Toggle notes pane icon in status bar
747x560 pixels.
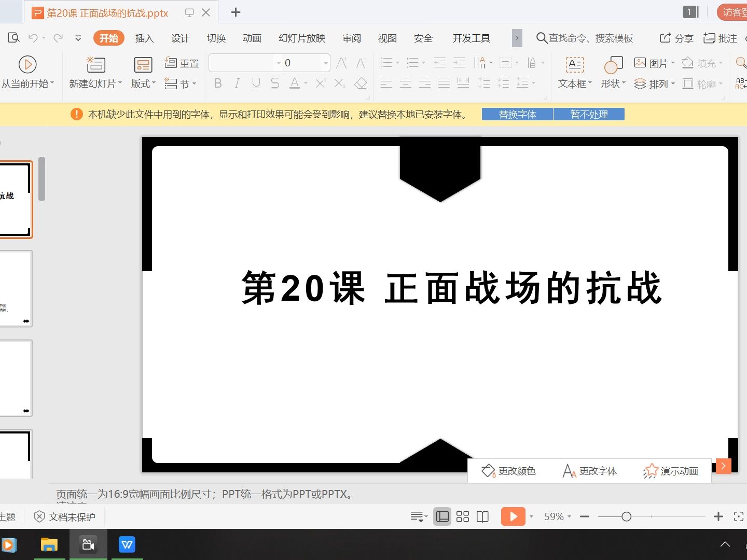coord(417,516)
